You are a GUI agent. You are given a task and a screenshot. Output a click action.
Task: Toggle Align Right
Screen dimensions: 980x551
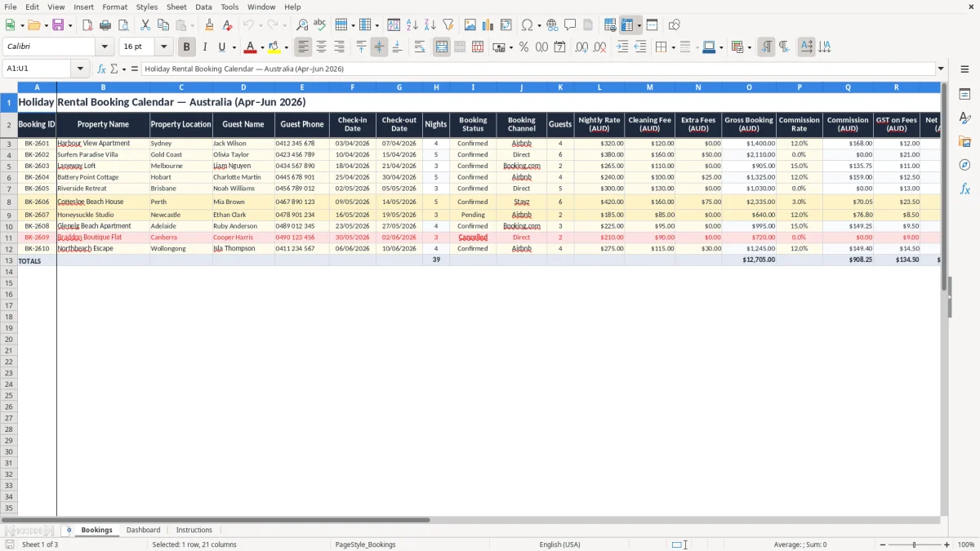point(339,47)
